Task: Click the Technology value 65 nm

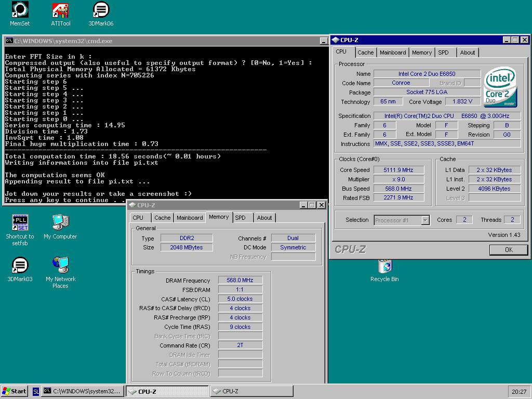Action: coord(388,101)
